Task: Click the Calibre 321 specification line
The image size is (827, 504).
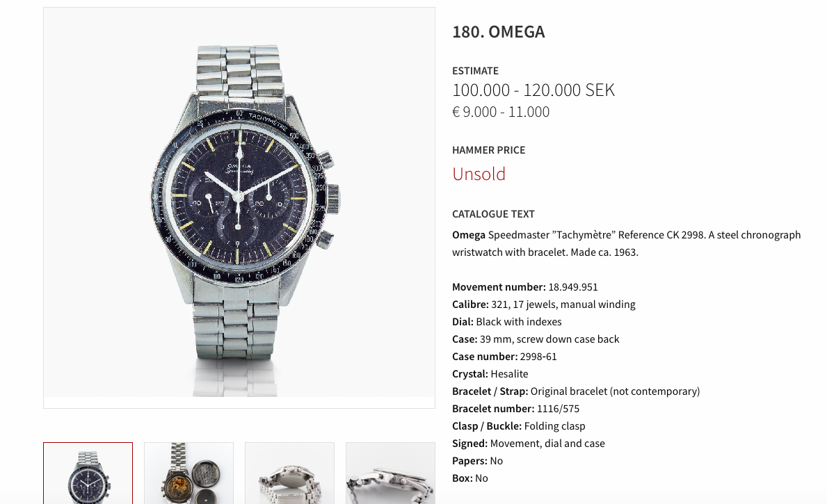Action: 544,304
